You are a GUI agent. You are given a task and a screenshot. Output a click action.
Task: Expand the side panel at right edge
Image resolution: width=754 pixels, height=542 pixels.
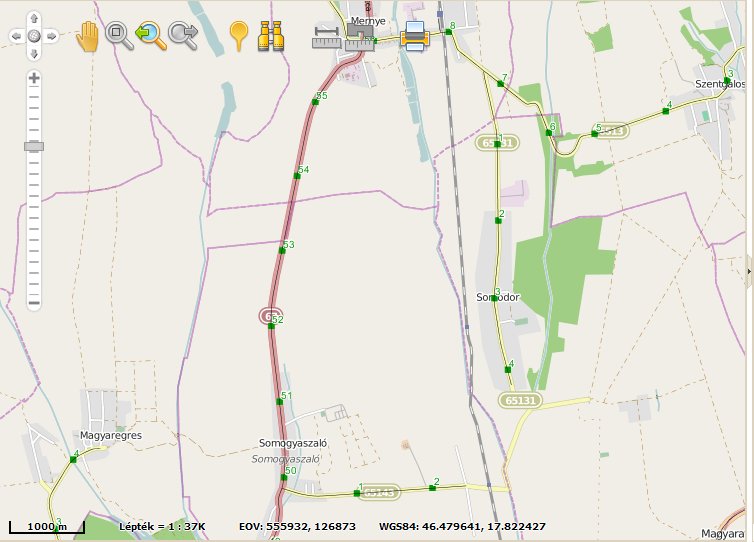coord(749,270)
